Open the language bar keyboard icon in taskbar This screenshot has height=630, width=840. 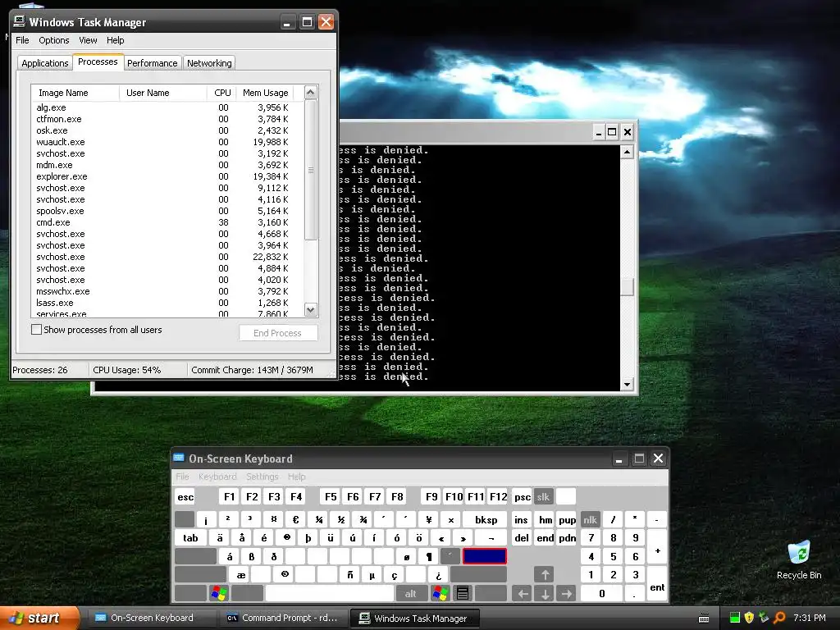pyautogui.click(x=704, y=619)
